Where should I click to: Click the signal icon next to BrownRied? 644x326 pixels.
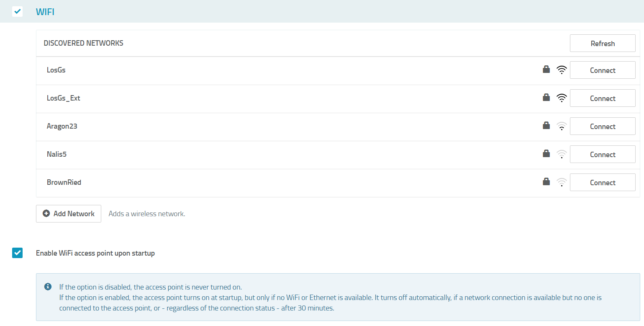[x=561, y=182]
